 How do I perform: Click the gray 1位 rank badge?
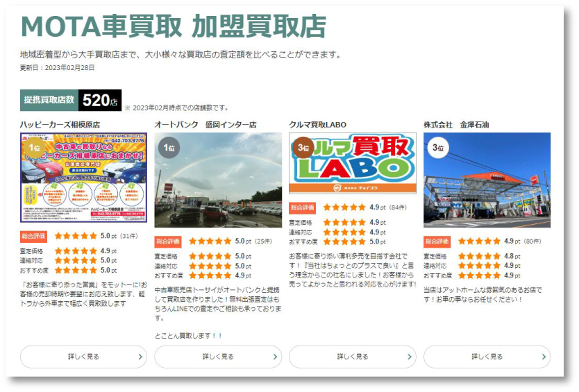[169, 148]
